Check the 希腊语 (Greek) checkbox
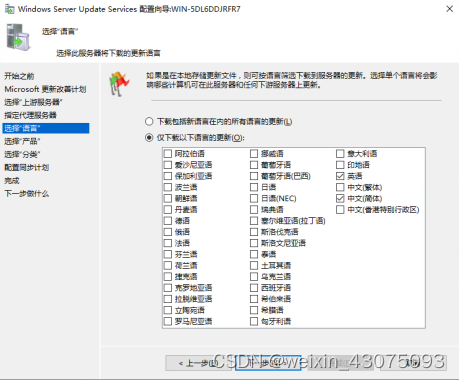 click(254, 310)
